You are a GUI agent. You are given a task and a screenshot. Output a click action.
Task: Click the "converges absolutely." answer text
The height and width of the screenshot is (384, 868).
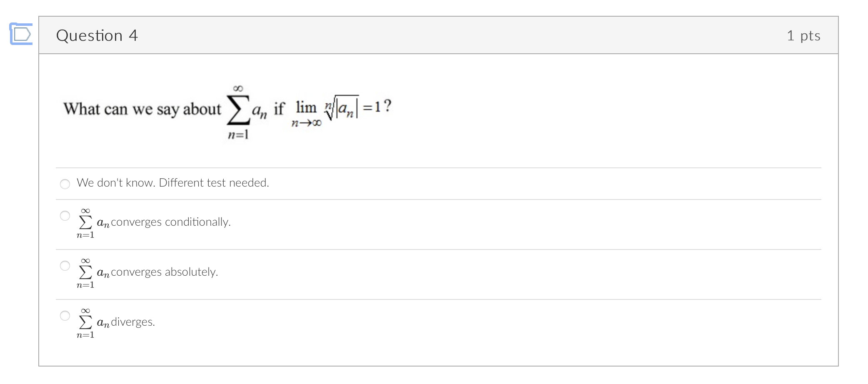[165, 272]
